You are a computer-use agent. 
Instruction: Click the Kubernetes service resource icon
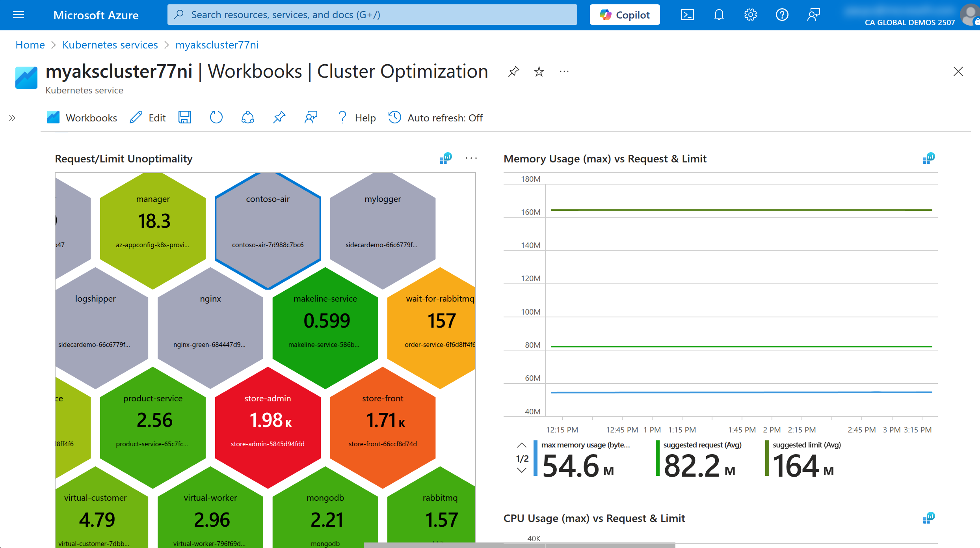pos(26,78)
